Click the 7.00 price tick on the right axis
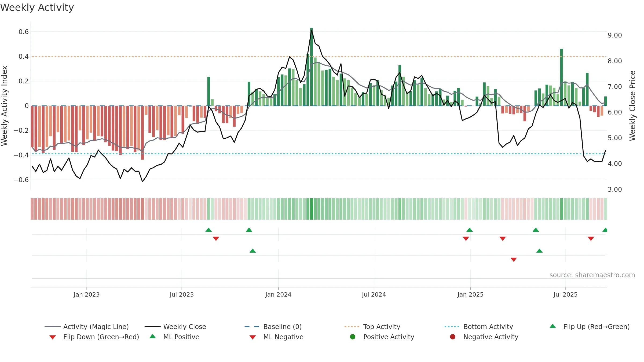 pyautogui.click(x=615, y=87)
